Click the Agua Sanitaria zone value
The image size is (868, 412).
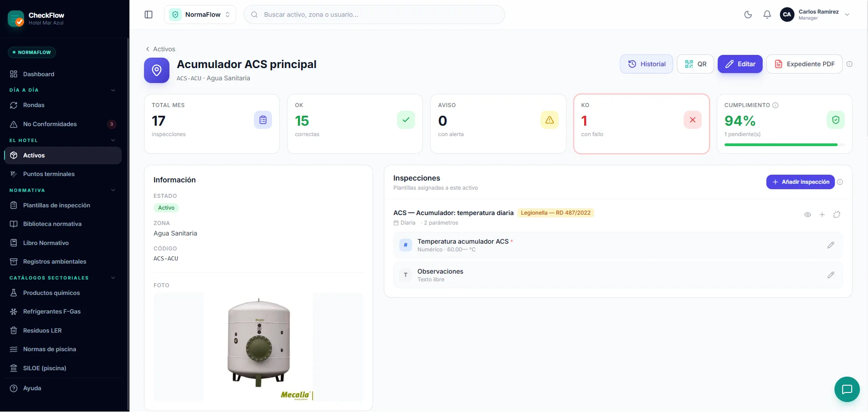click(x=175, y=233)
